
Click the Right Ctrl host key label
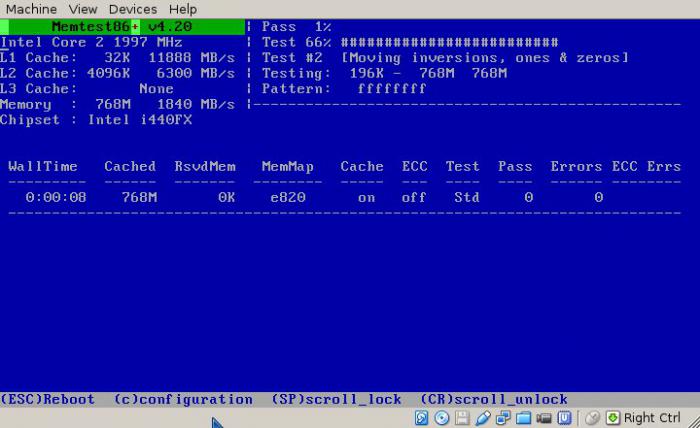pyautogui.click(x=652, y=418)
